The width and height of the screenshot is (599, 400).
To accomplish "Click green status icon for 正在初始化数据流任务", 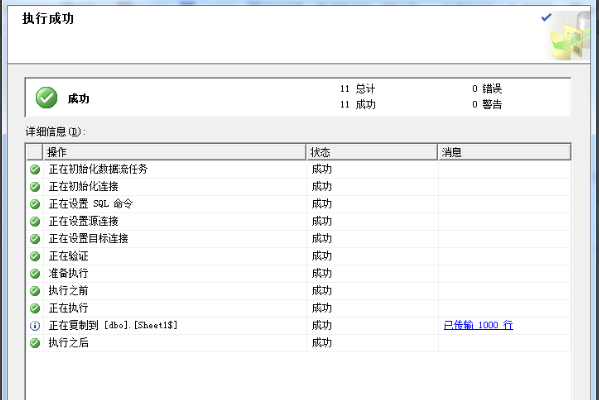I will 35,169.
